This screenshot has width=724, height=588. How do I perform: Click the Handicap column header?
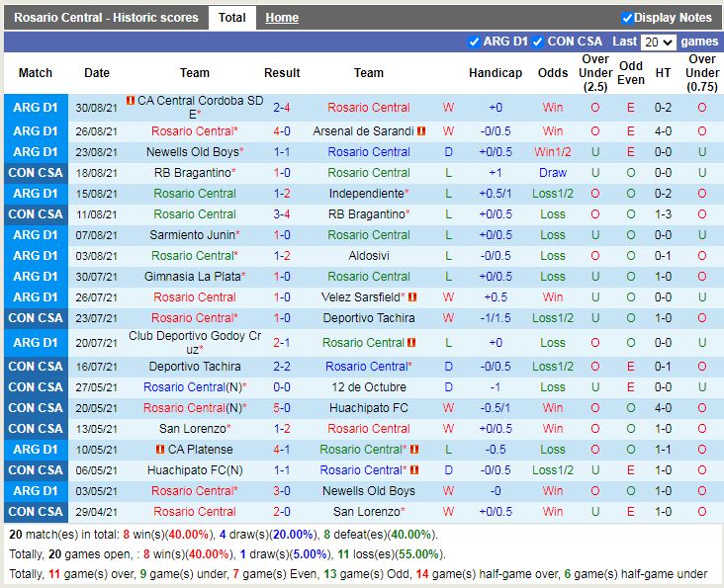[x=495, y=73]
